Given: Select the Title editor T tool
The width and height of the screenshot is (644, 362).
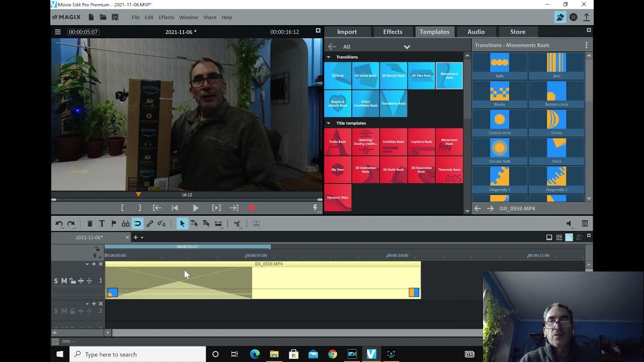Looking at the screenshot, I should coord(102,224).
